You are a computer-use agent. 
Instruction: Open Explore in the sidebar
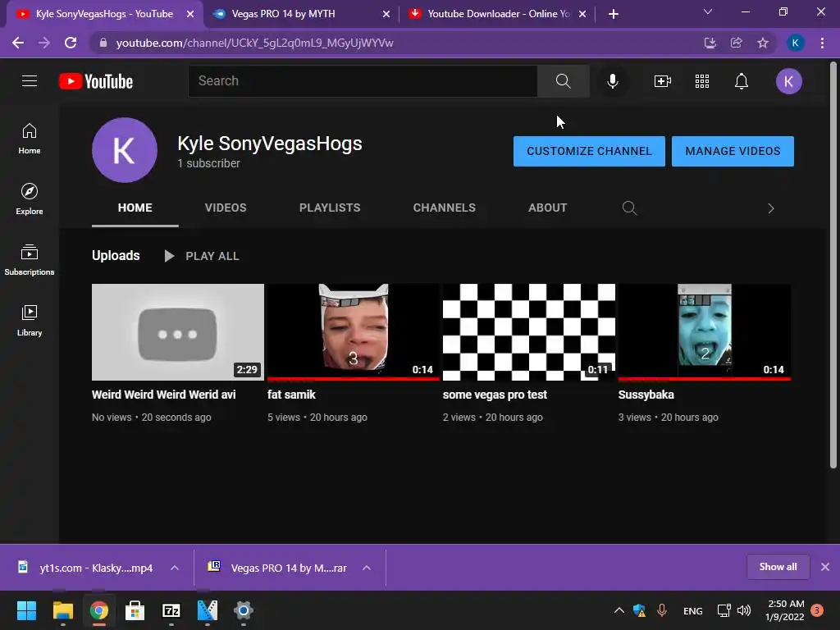tap(30, 199)
